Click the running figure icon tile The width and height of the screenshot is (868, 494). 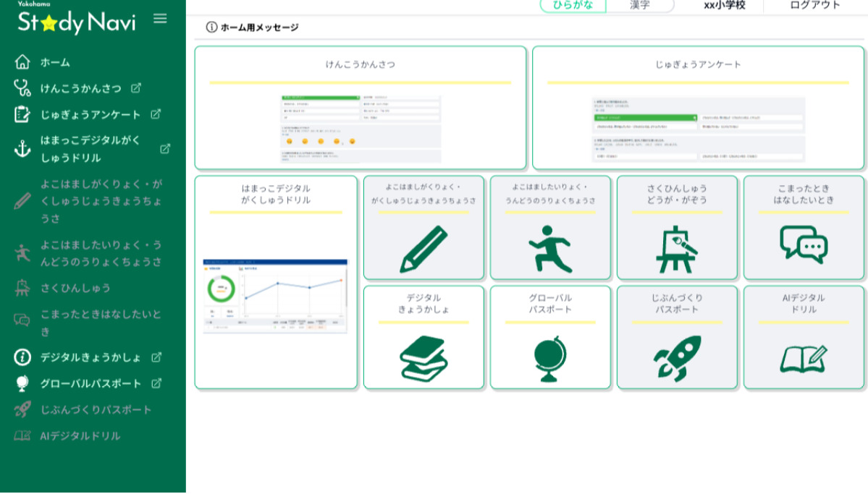(x=550, y=250)
